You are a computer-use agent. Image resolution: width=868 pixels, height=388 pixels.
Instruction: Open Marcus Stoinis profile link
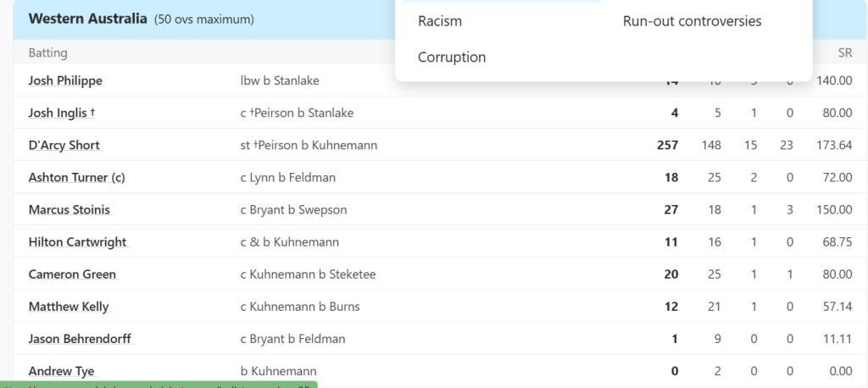coord(70,209)
